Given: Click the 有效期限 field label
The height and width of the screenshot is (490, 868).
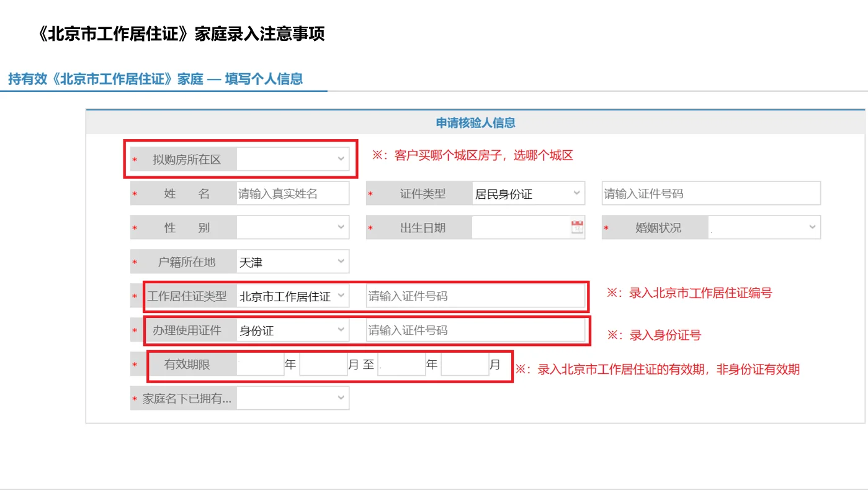Looking at the screenshot, I should pos(187,365).
